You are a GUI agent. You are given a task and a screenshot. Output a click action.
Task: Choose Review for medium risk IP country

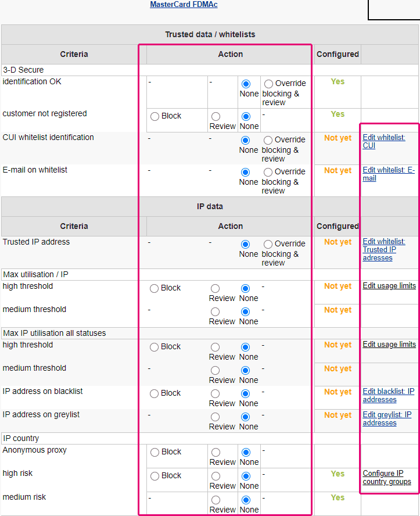point(216,500)
